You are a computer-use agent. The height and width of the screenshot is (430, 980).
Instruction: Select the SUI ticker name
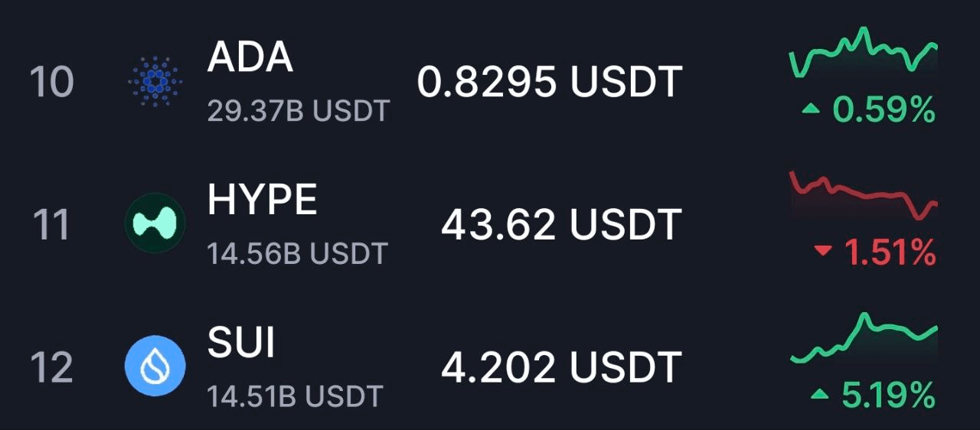click(241, 342)
